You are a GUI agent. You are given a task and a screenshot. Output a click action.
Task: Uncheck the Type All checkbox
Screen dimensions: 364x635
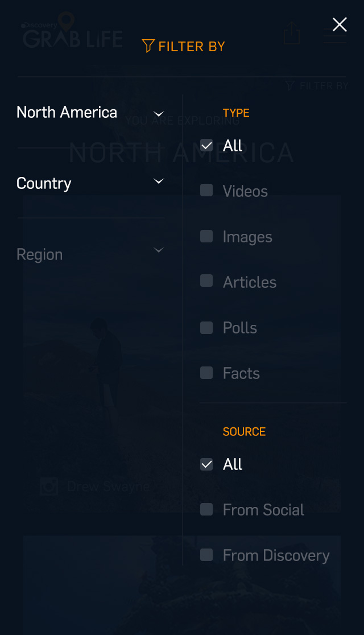pos(206,146)
